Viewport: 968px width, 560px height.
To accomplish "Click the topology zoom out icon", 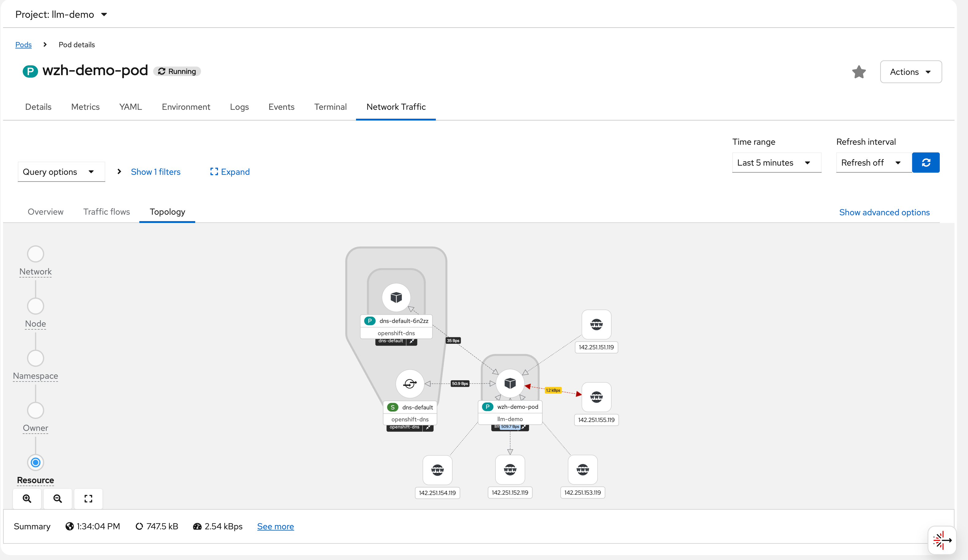I will [58, 498].
